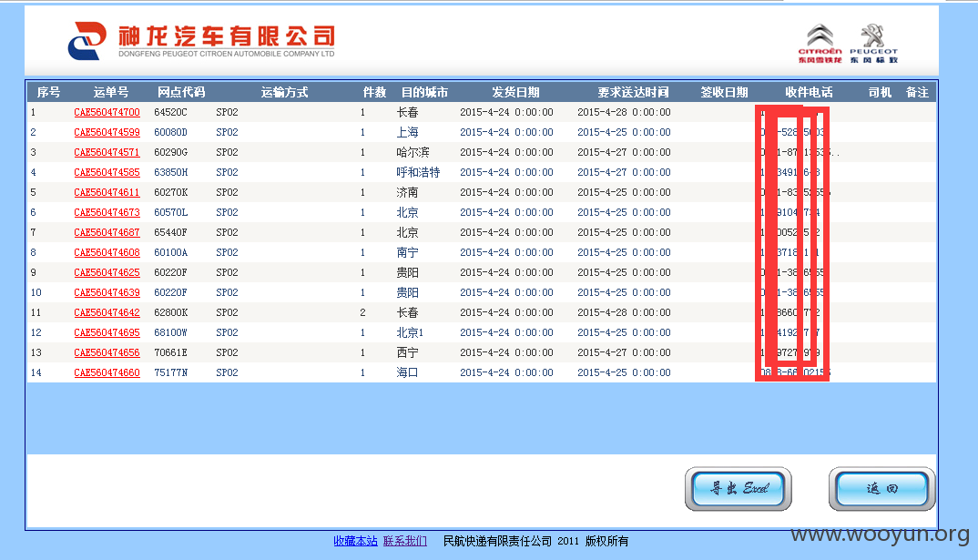This screenshot has height=560, width=978.
Task: Click destination city 南宁
Action: tap(407, 252)
